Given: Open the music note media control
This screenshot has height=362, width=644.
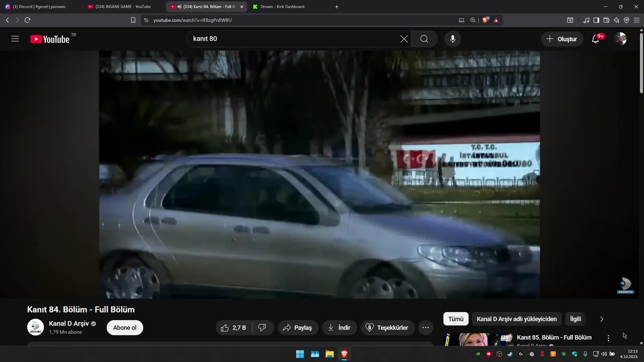Looking at the screenshot, I should (586, 20).
